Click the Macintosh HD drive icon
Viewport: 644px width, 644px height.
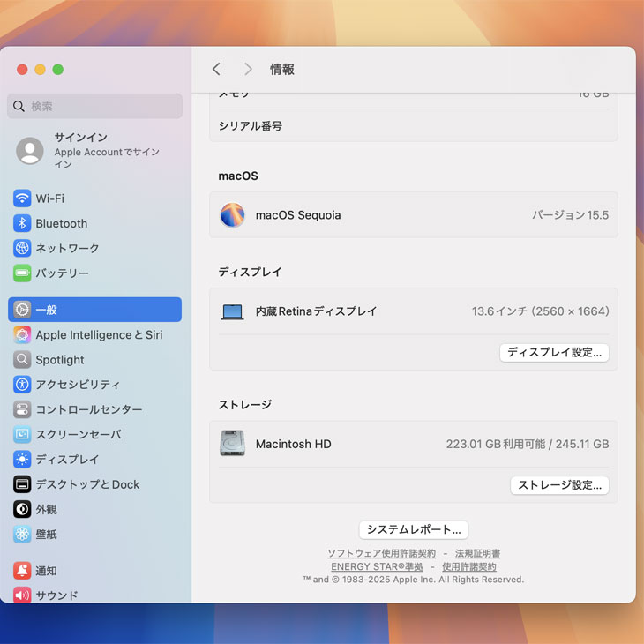pos(233,443)
